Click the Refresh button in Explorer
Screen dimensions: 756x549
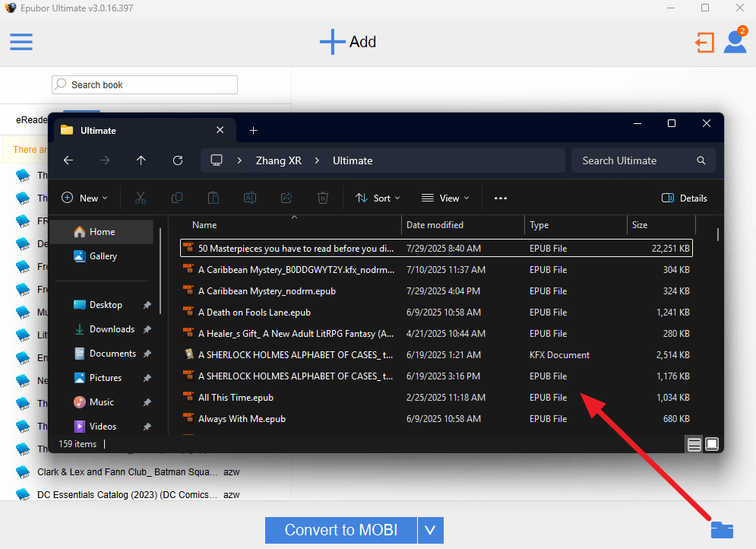(178, 160)
